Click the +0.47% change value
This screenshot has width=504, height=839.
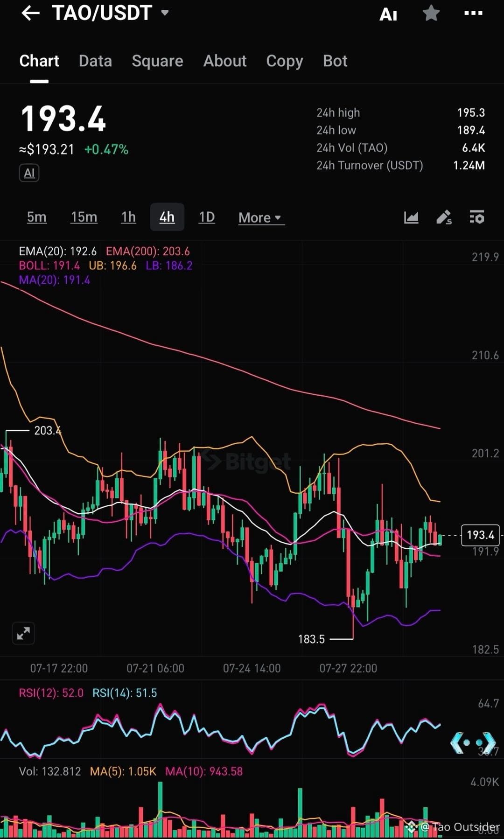[106, 149]
